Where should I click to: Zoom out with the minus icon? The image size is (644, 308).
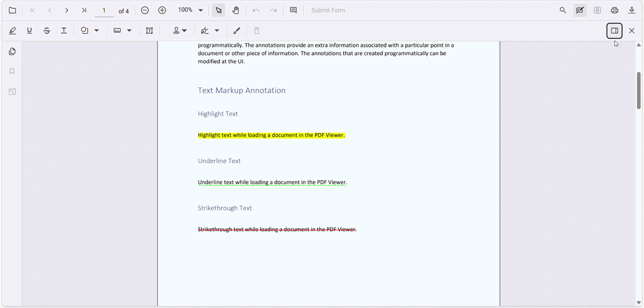(x=145, y=10)
